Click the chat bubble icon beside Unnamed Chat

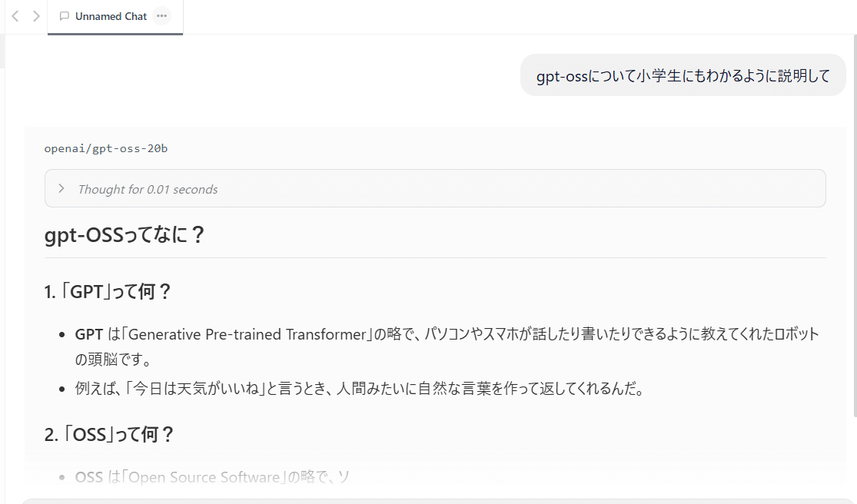64,16
